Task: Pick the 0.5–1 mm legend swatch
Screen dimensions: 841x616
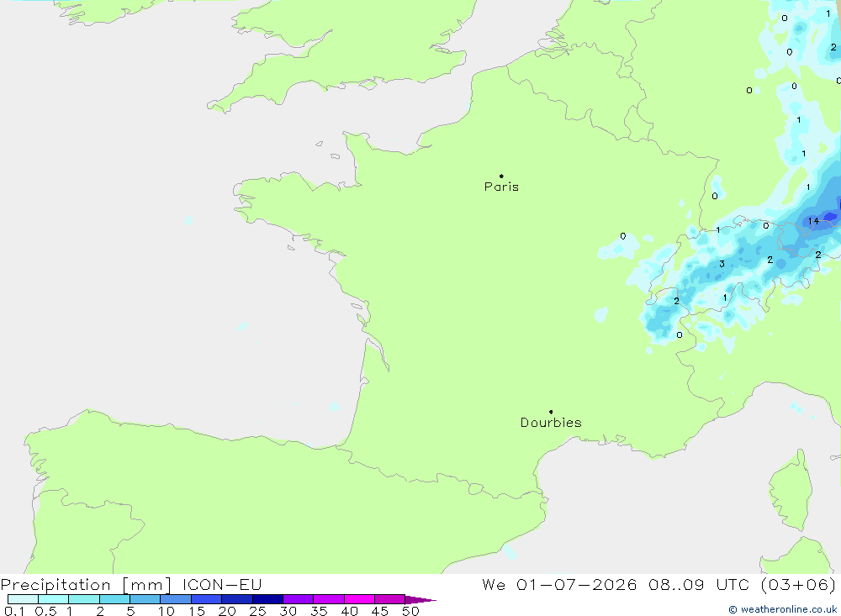Action: (54, 599)
